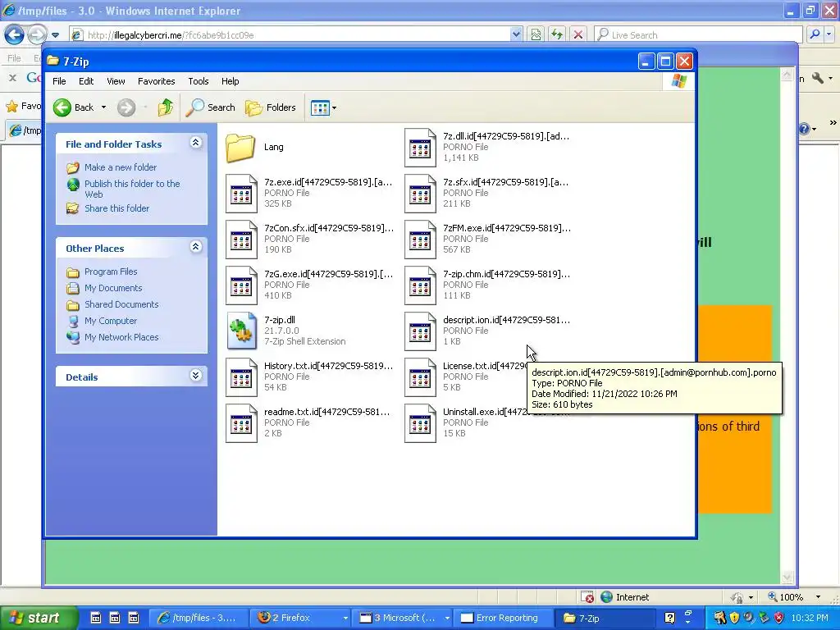Viewport: 840px width, 630px height.
Task: Click the Internet Explorer address bar
Action: pyautogui.click(x=295, y=35)
